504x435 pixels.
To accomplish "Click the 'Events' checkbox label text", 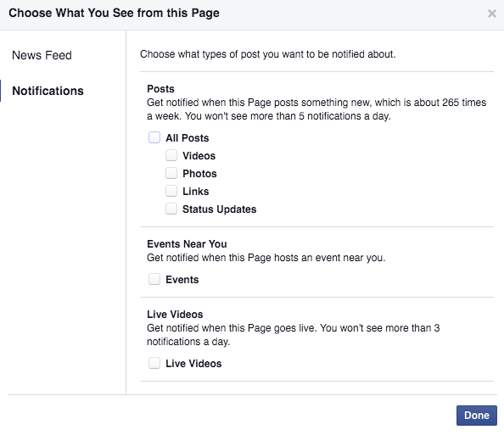I will [182, 280].
